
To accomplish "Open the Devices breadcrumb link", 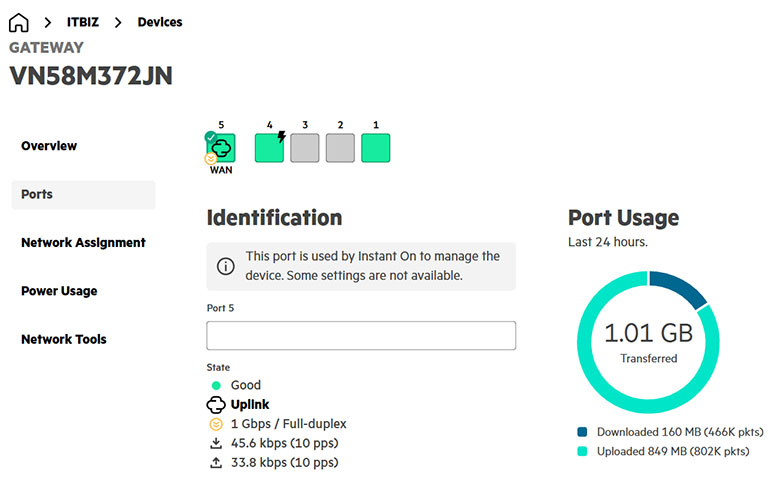I will 160,22.
